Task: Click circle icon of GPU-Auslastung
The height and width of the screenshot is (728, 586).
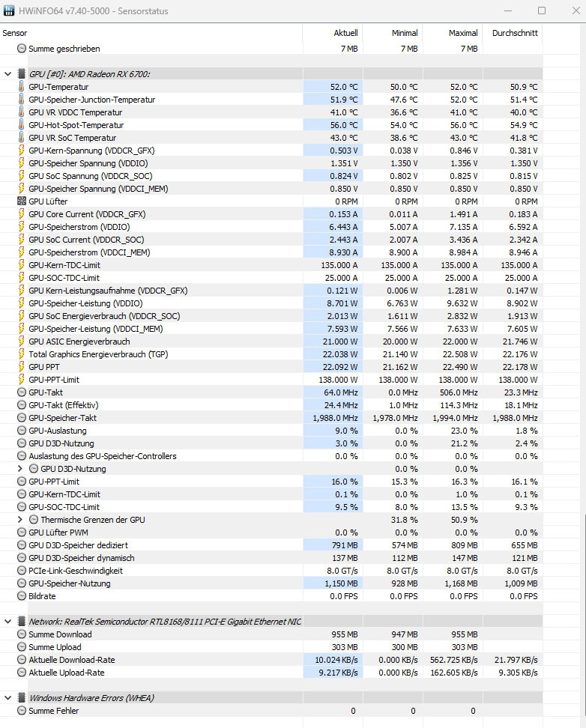Action: (x=22, y=431)
